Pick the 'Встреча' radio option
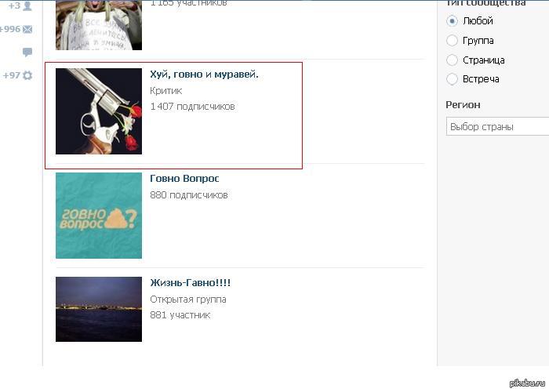This screenshot has height=392, width=549. [452, 79]
